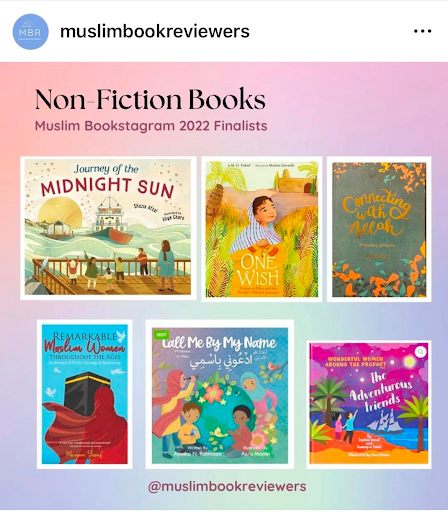Viewport: 448px width, 512px height.
Task: Select Call Me By My Name cover
Action: [x=220, y=394]
